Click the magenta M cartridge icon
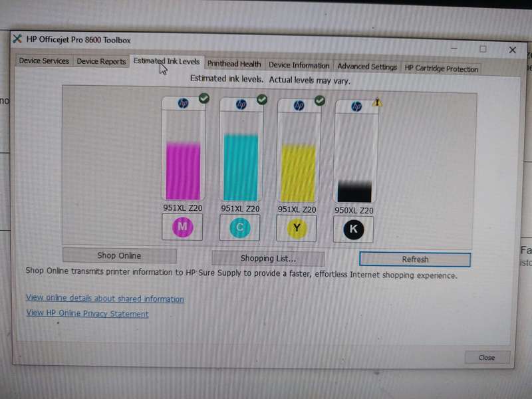The height and width of the screenshot is (399, 532). pyautogui.click(x=182, y=227)
